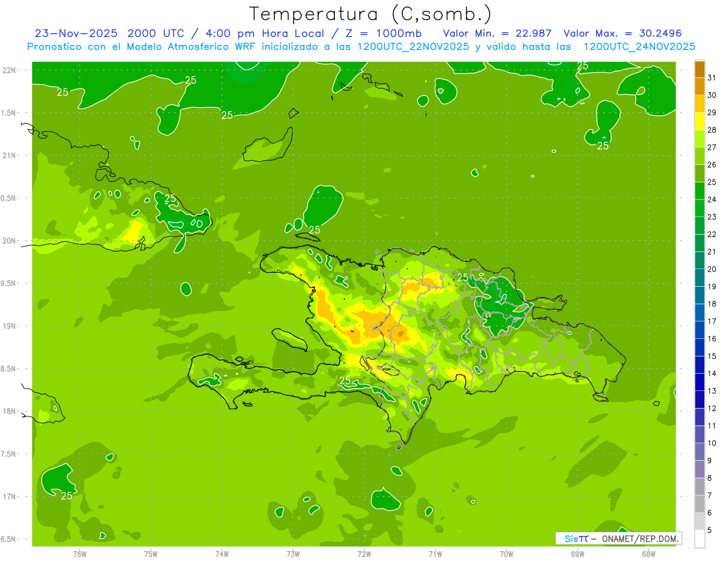Click the "68W" longitude axis label
Screen dimensions: 728x562
tap(649, 554)
